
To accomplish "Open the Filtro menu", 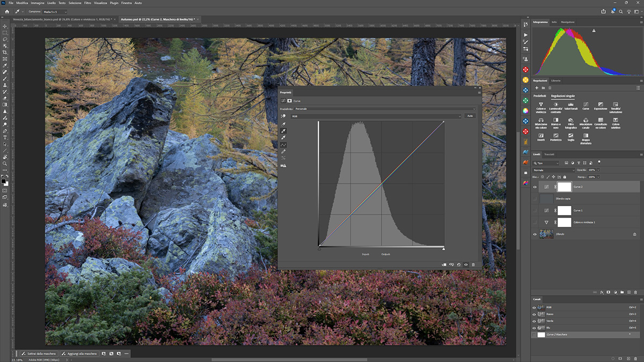I will pyautogui.click(x=87, y=3).
